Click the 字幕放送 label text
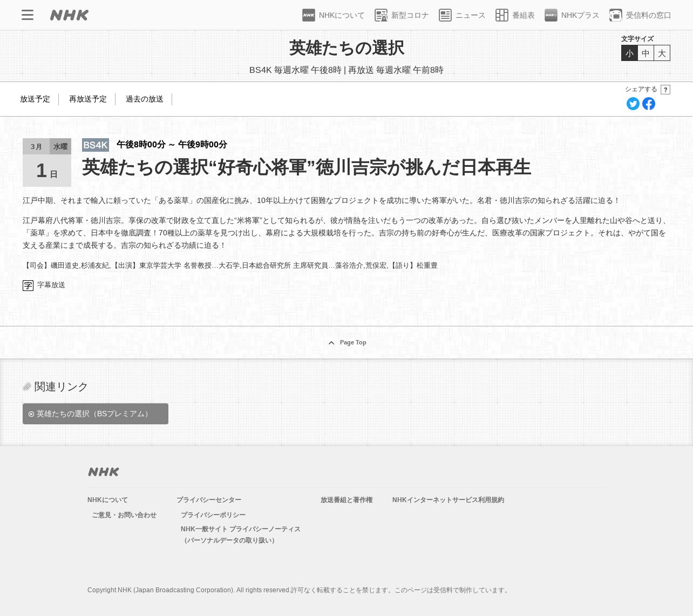 [x=51, y=285]
